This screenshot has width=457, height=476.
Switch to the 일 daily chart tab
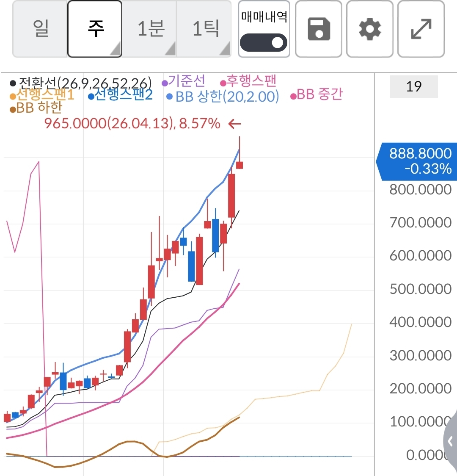pos(41,29)
